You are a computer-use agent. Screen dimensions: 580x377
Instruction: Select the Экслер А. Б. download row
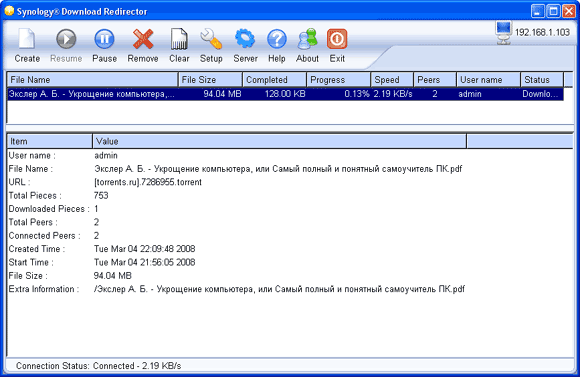point(285,94)
